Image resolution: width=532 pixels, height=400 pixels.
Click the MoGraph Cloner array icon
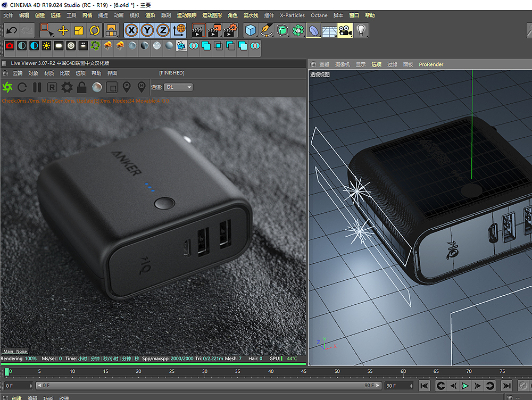point(298,30)
